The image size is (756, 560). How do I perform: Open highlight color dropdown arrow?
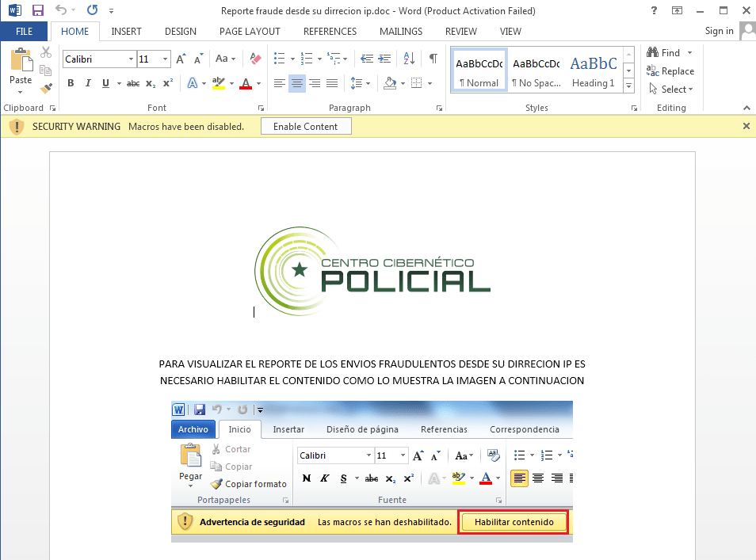click(232, 83)
